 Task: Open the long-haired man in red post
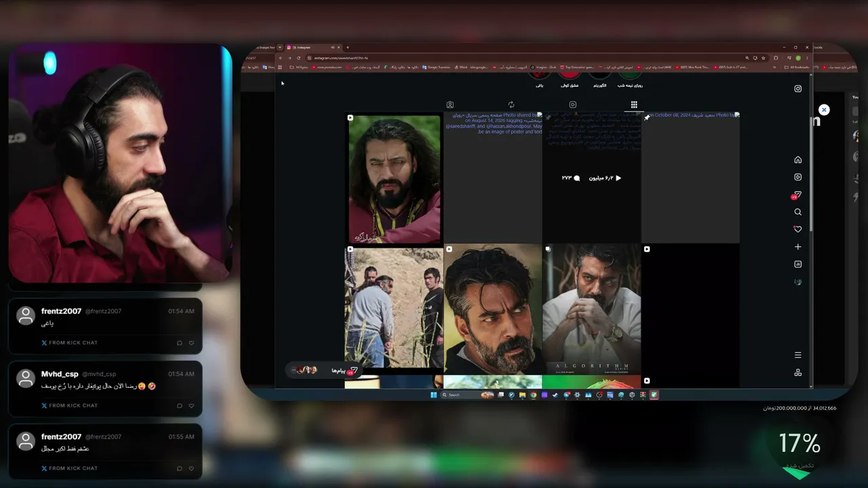coord(394,178)
